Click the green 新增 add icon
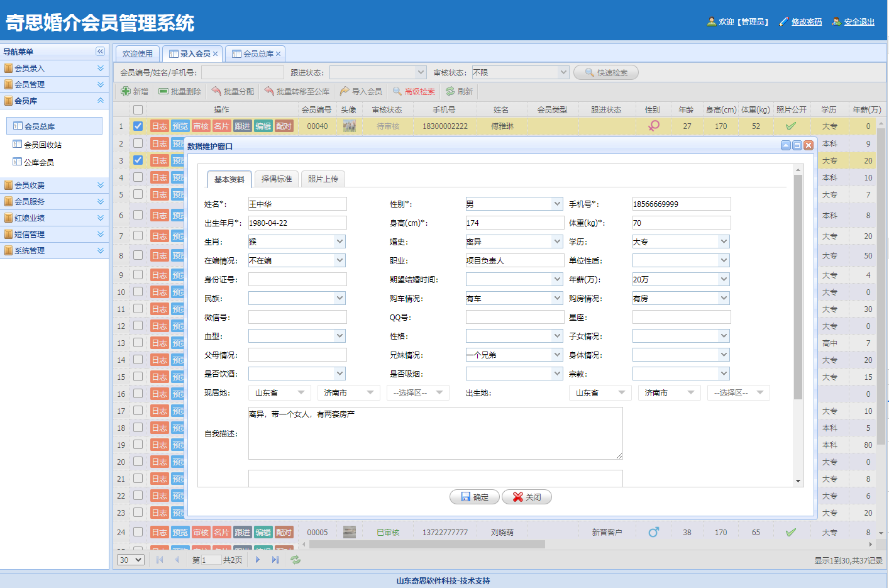889x588 pixels. click(x=126, y=92)
